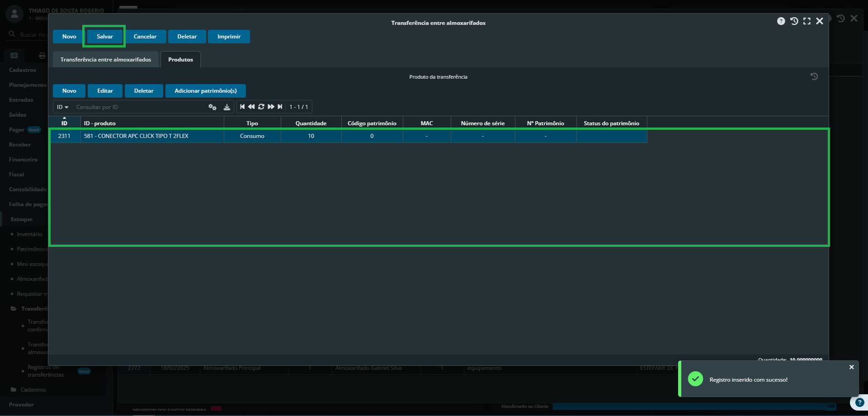Open advanced search gears icon
This screenshot has width=868, height=416.
(x=212, y=107)
